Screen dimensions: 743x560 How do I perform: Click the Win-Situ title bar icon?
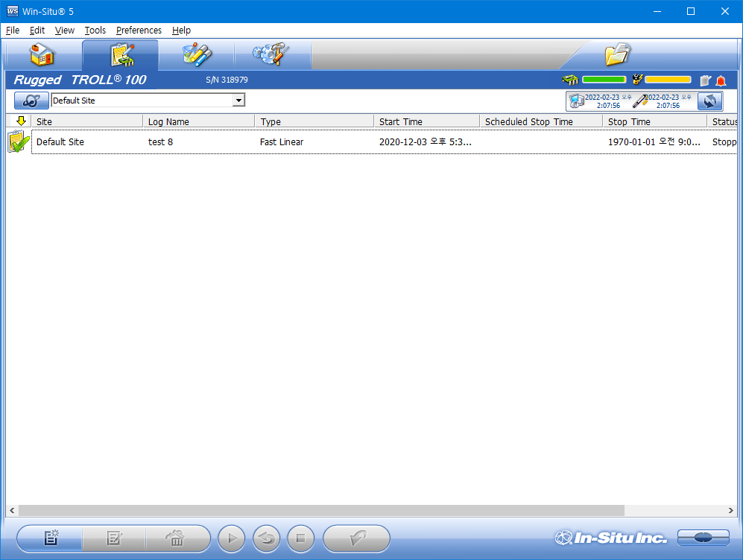[x=13, y=11]
